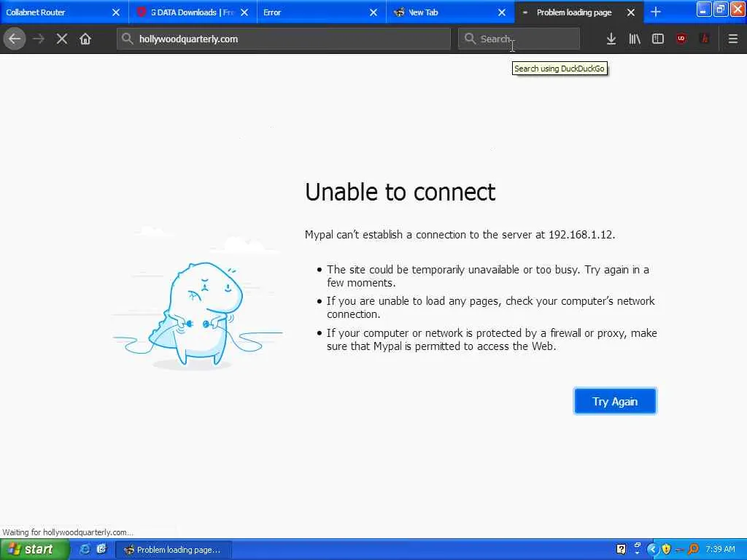Select Problem loading page taskbar button
Screen dimensions: 747x560
click(x=174, y=550)
